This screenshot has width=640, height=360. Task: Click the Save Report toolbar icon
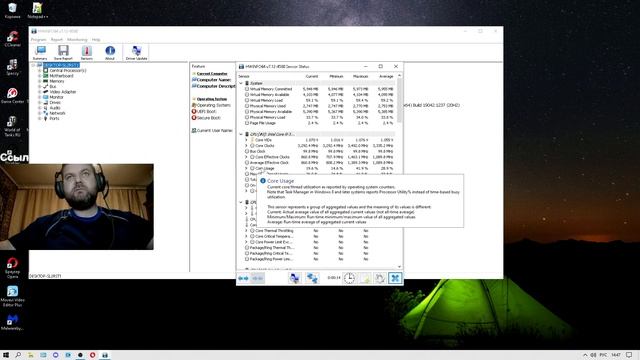63,53
